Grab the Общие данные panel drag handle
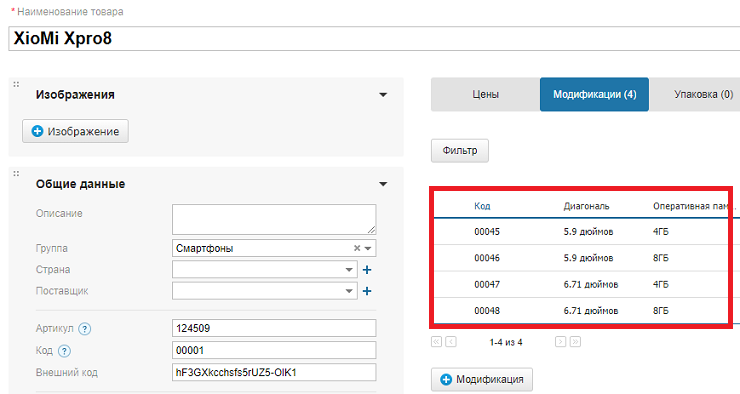Screen dimensions: 740x394 click(x=17, y=174)
